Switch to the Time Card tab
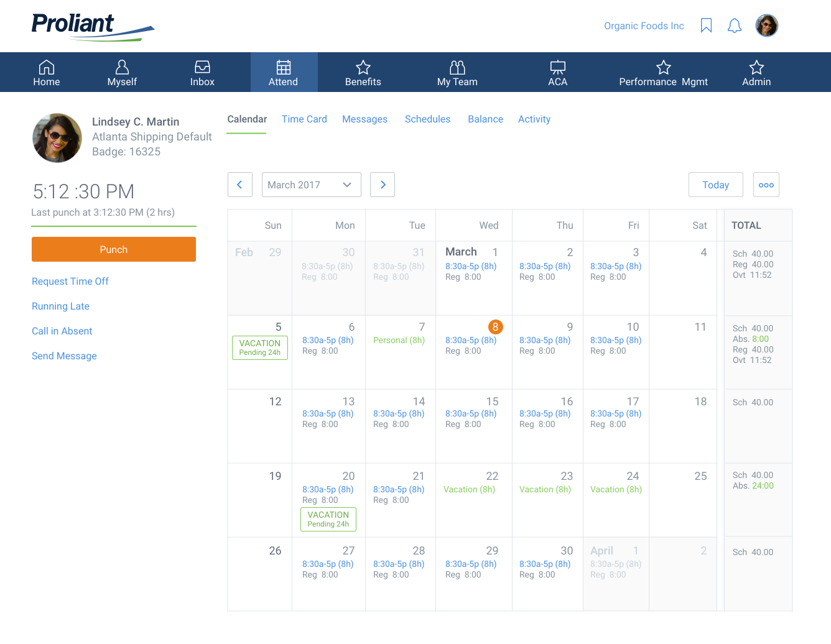The image size is (831, 644). point(304,119)
